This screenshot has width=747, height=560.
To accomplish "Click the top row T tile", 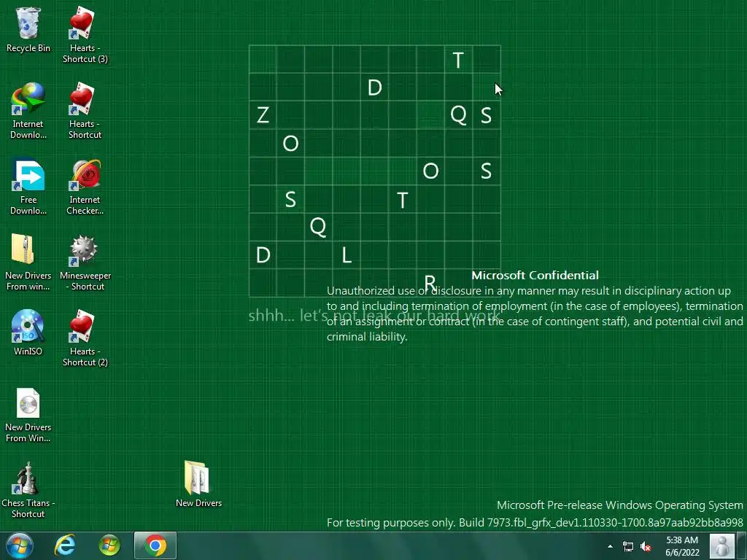I will [x=458, y=60].
